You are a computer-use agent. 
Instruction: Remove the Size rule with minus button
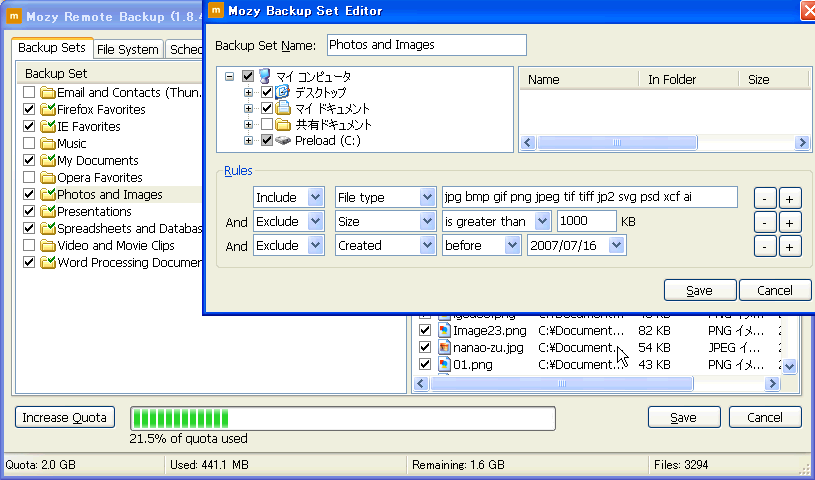click(x=765, y=222)
